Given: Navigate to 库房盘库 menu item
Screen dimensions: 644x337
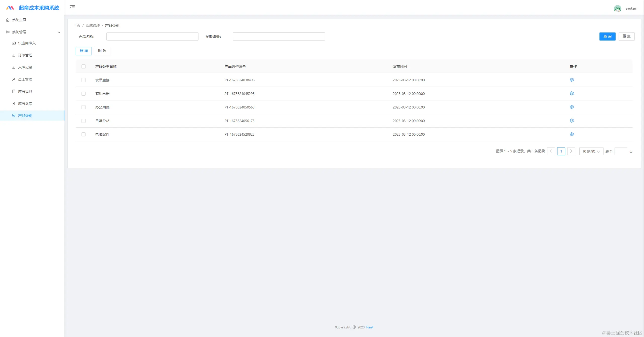Looking at the screenshot, I should click(25, 103).
